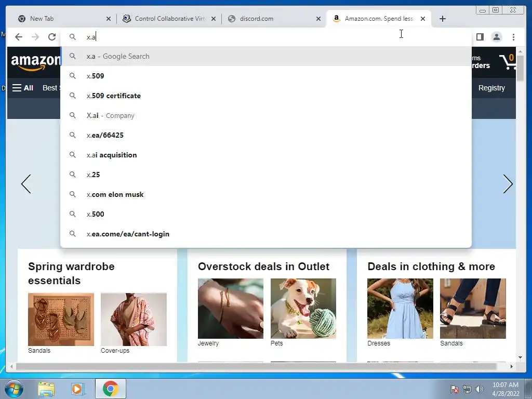Click the page's horizontal scrollbar thumb
This screenshot has width=532, height=399.
point(256,366)
